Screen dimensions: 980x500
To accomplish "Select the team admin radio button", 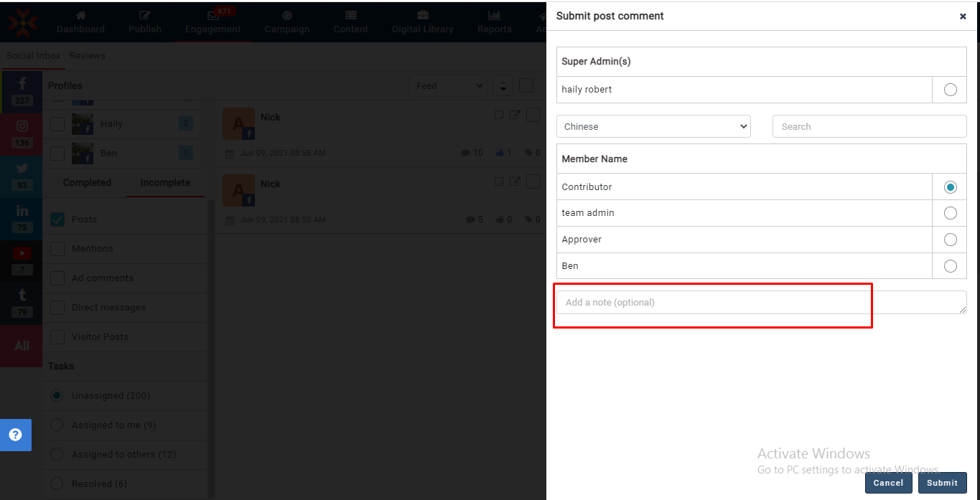I will [950, 213].
